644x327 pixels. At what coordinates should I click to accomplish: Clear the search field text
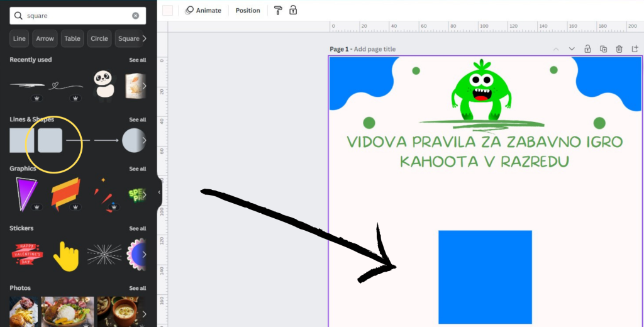[136, 16]
